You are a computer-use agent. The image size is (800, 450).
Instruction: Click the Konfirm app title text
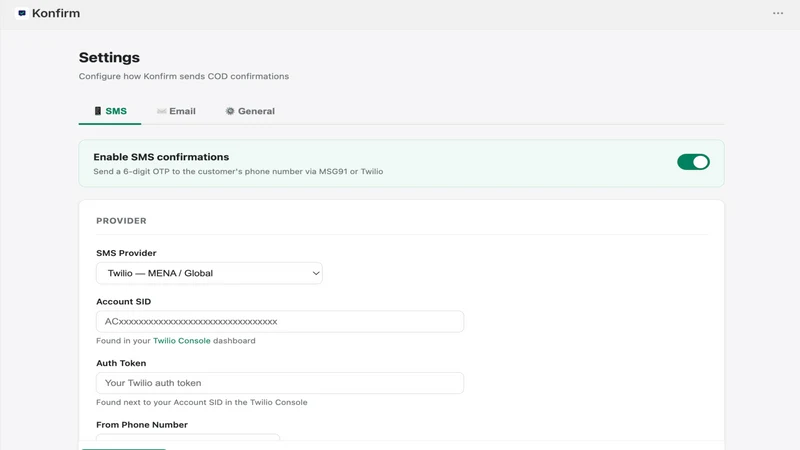click(56, 13)
